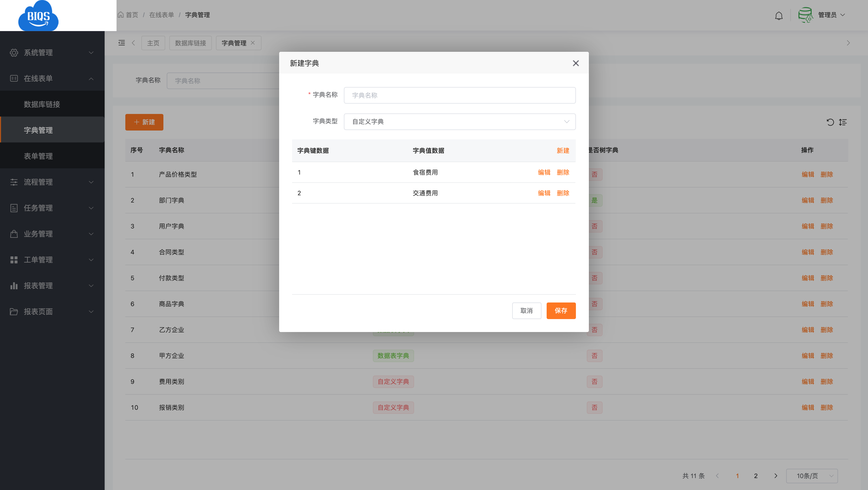The width and height of the screenshot is (868, 490).
Task: Click the 字典名称 input in dialog
Action: click(x=459, y=95)
